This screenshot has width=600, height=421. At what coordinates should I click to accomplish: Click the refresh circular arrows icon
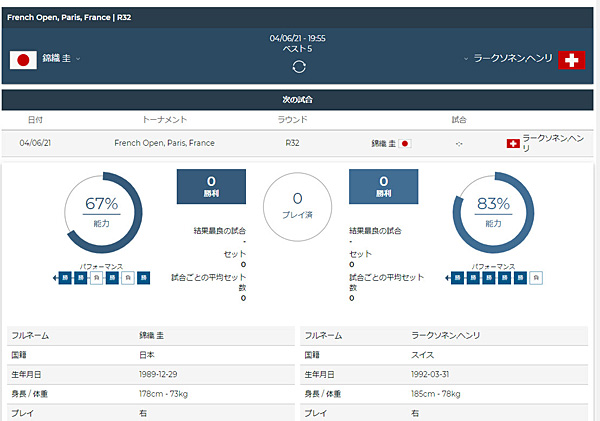(299, 67)
